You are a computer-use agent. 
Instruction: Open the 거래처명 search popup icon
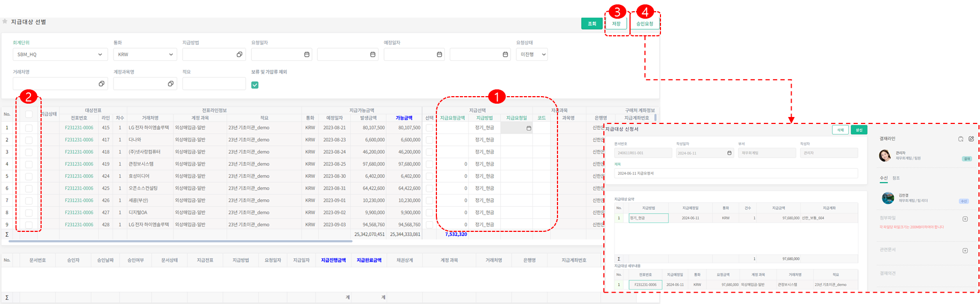tap(101, 84)
